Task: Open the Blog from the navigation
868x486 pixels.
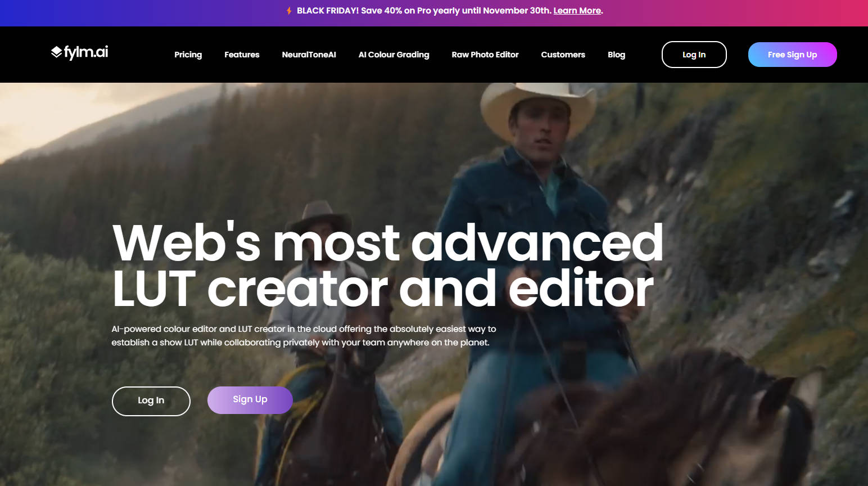Action: 616,55
